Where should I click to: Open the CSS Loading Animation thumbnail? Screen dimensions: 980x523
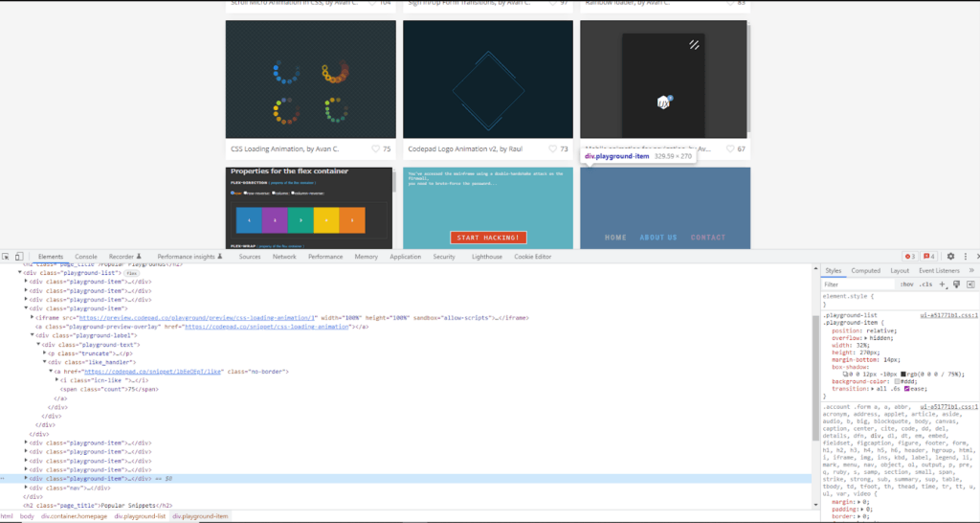coord(311,79)
